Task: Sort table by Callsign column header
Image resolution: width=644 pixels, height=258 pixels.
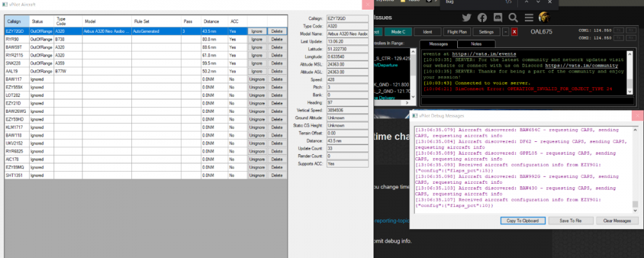Action: [14, 21]
